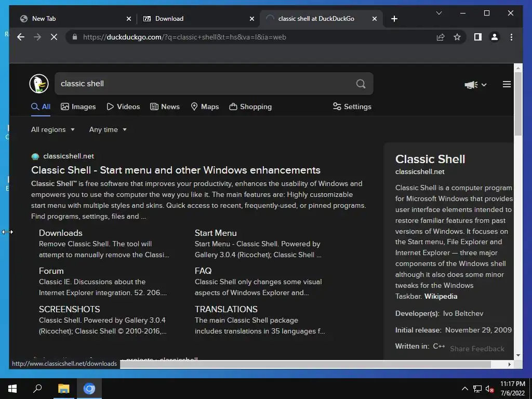Expand the All regions dropdown

[x=52, y=129]
